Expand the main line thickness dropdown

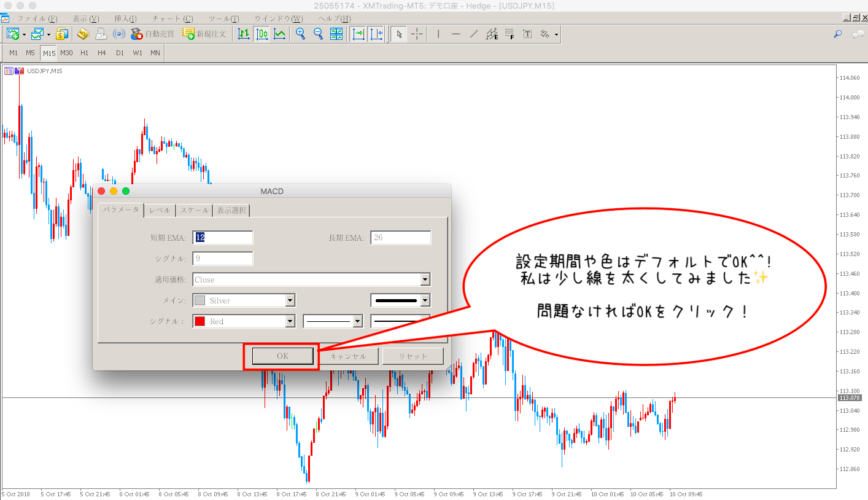(425, 300)
